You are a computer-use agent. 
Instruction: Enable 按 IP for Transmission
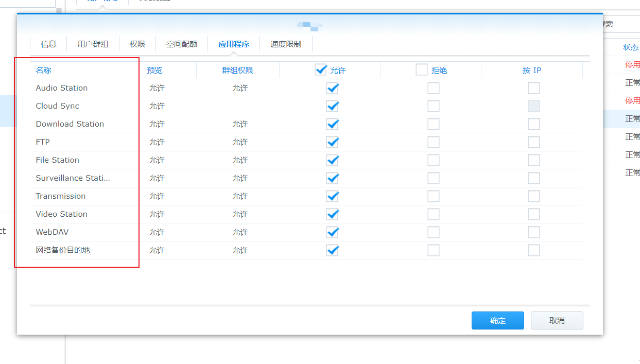534,196
